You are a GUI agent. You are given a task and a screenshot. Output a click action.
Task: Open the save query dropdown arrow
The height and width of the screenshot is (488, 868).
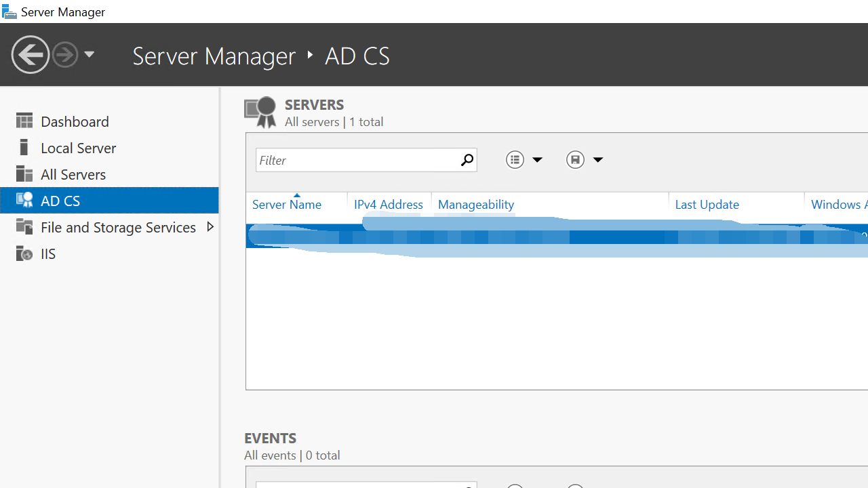pyautogui.click(x=597, y=160)
